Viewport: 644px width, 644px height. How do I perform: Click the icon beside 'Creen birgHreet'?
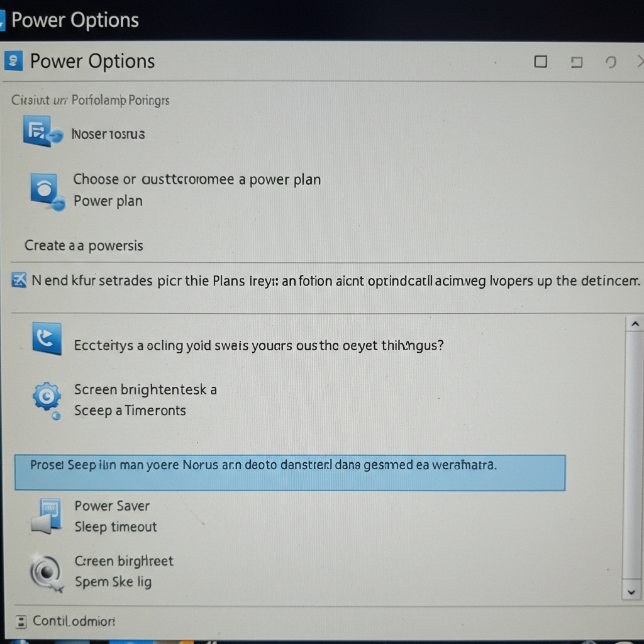coord(47,572)
